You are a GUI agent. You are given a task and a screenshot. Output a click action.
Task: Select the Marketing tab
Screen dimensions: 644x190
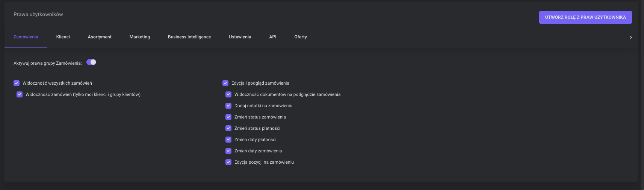(140, 37)
